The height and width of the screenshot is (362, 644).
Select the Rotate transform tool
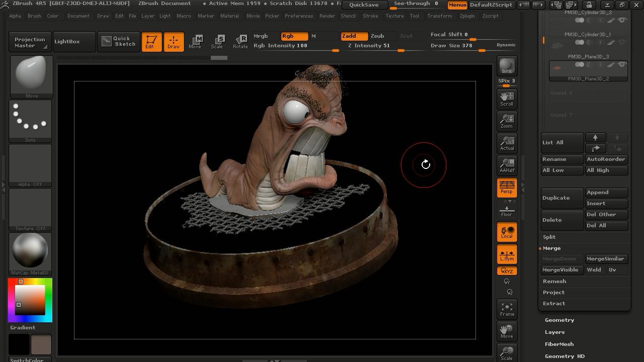240,42
